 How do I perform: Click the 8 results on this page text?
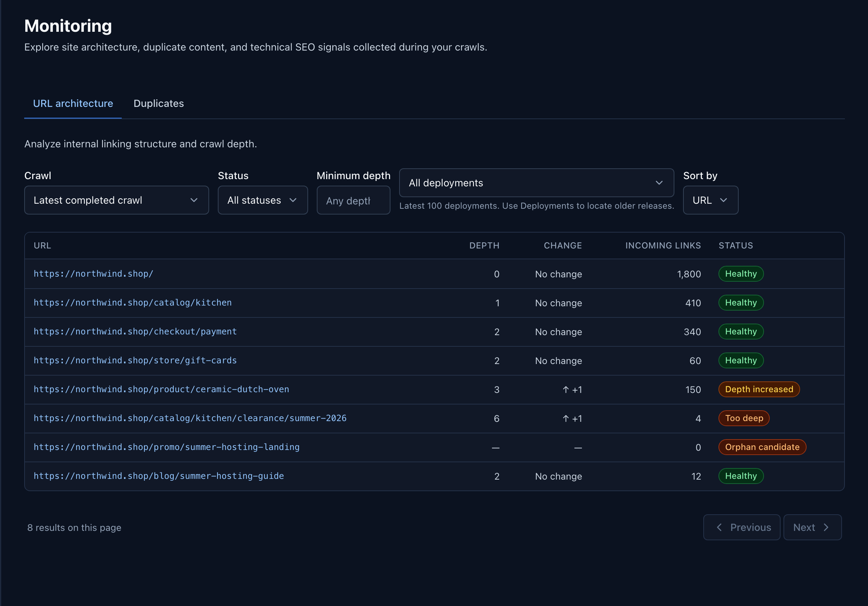tap(74, 527)
